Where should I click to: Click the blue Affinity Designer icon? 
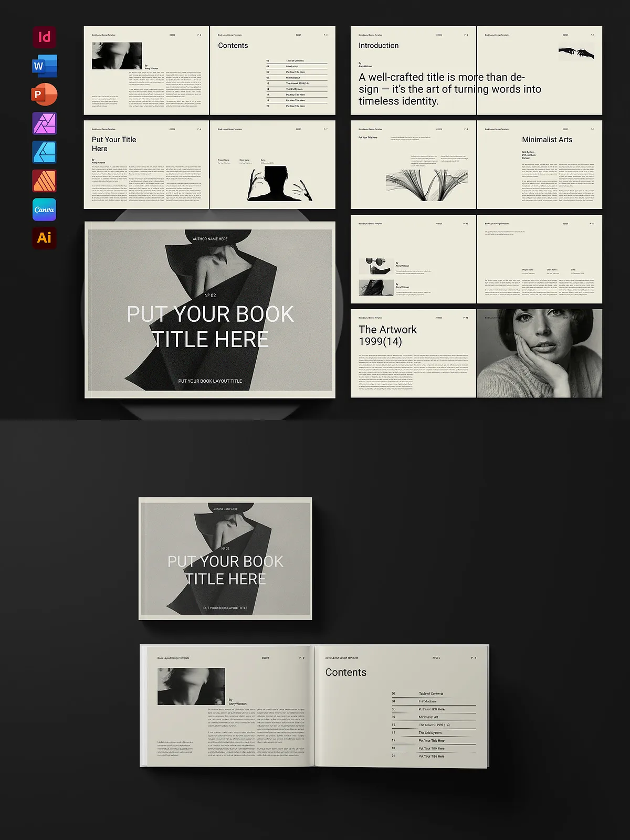coord(44,152)
